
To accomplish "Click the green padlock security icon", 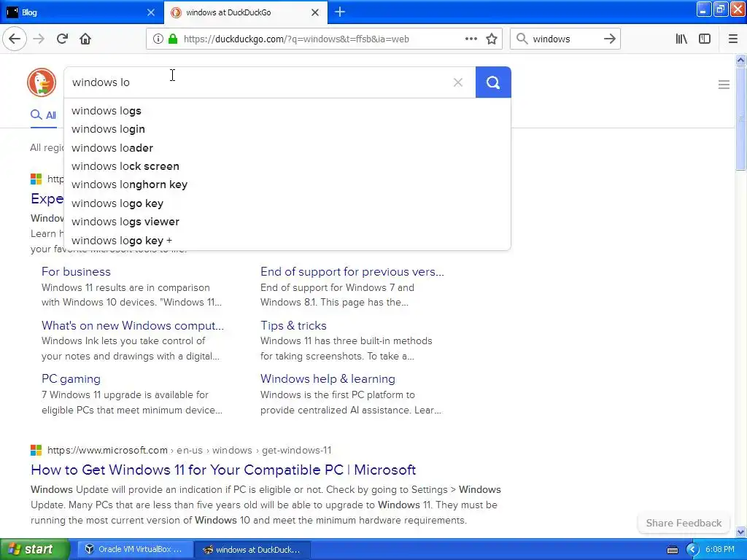I will point(172,39).
